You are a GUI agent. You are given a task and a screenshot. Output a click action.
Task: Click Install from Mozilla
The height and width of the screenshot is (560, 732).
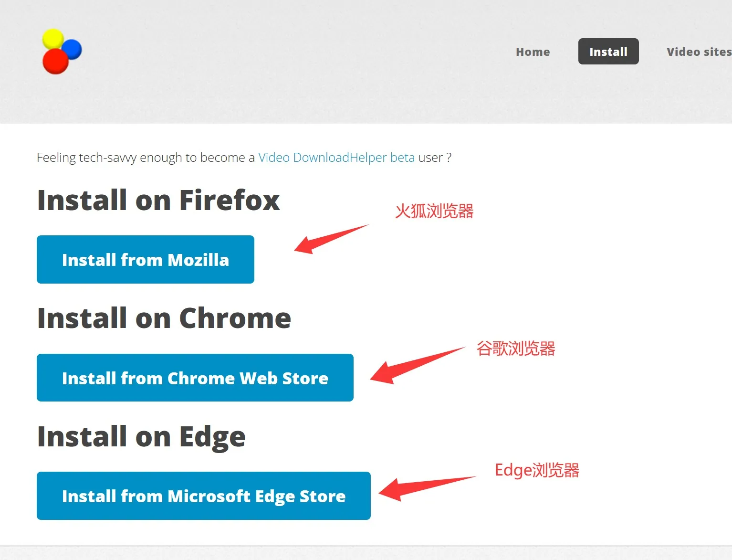[x=145, y=259]
